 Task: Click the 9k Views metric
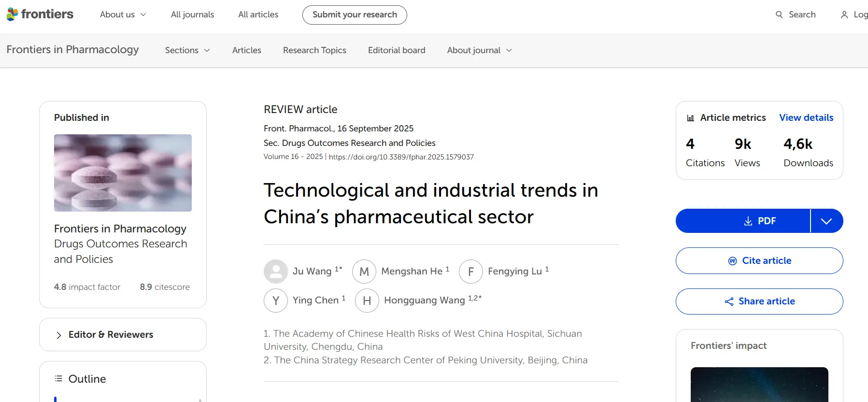pyautogui.click(x=747, y=152)
